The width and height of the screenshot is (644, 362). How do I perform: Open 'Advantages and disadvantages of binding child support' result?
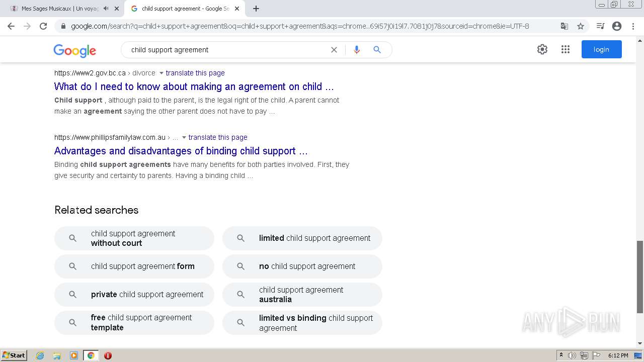tap(181, 151)
